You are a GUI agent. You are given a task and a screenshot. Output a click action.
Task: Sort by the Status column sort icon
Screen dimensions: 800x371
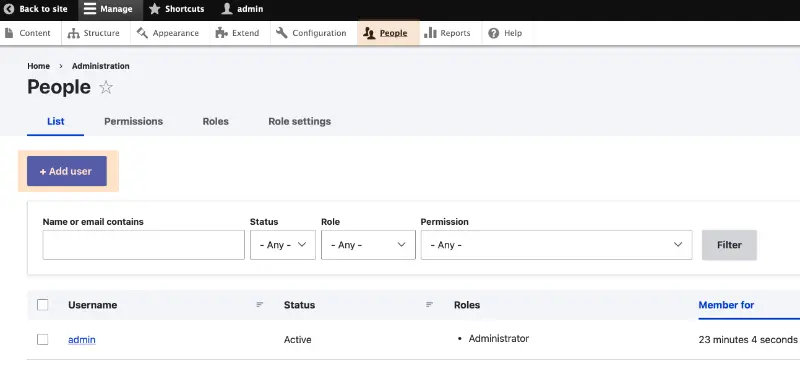430,305
